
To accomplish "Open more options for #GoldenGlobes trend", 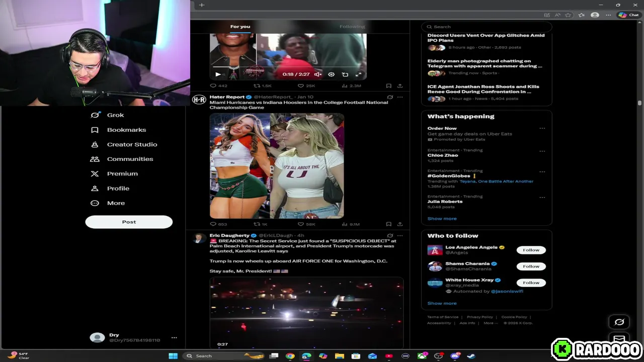I will click(x=542, y=171).
